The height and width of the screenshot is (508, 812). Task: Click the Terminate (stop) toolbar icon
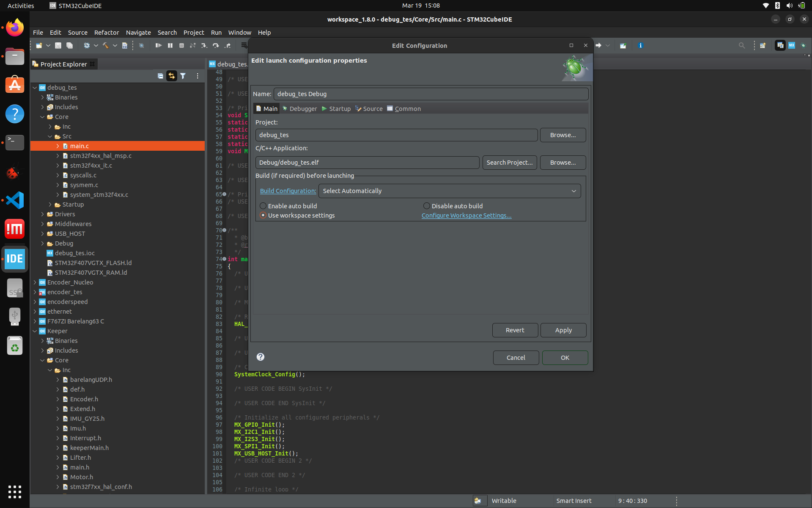coord(181,45)
